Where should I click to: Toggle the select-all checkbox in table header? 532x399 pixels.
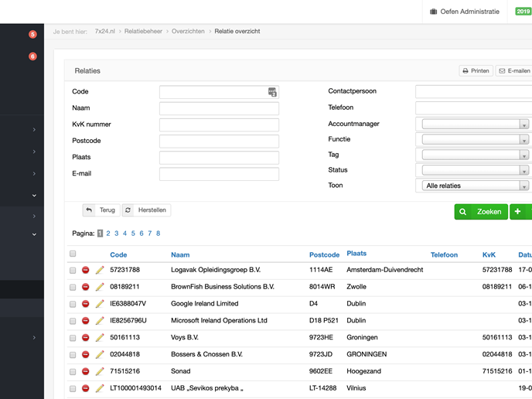click(73, 254)
